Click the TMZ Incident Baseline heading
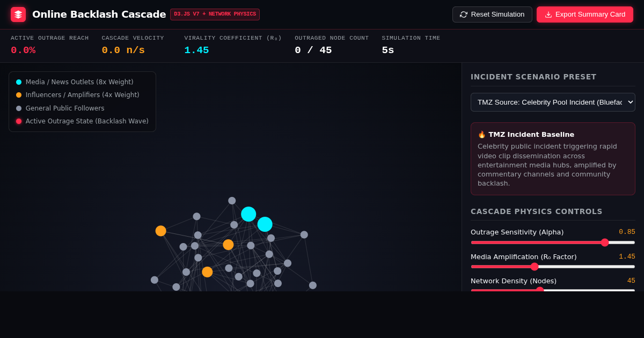 point(531,134)
